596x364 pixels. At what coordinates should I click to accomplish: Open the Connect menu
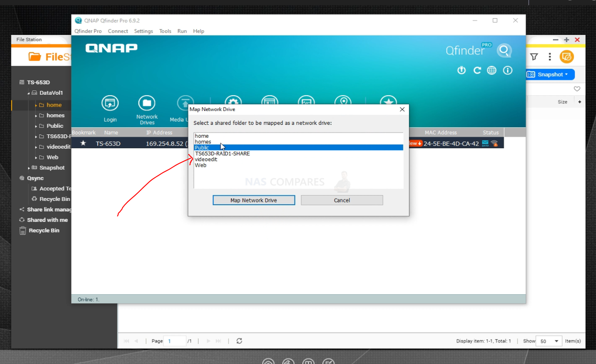coord(118,31)
